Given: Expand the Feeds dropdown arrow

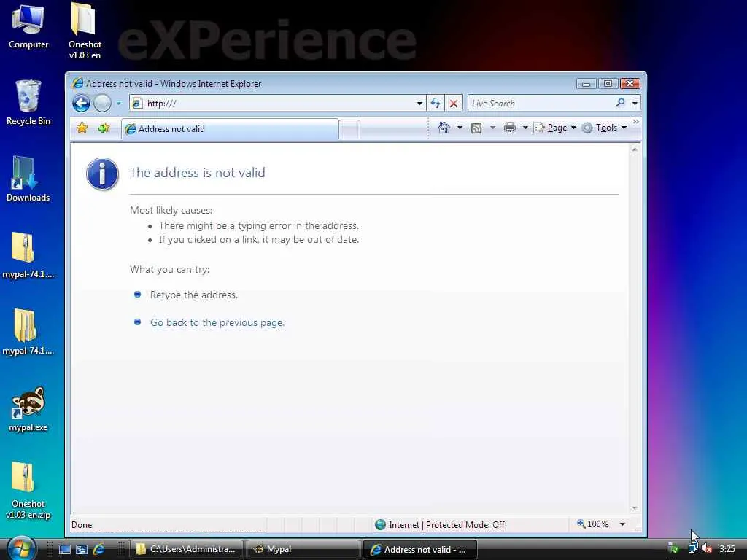Looking at the screenshot, I should 492,128.
